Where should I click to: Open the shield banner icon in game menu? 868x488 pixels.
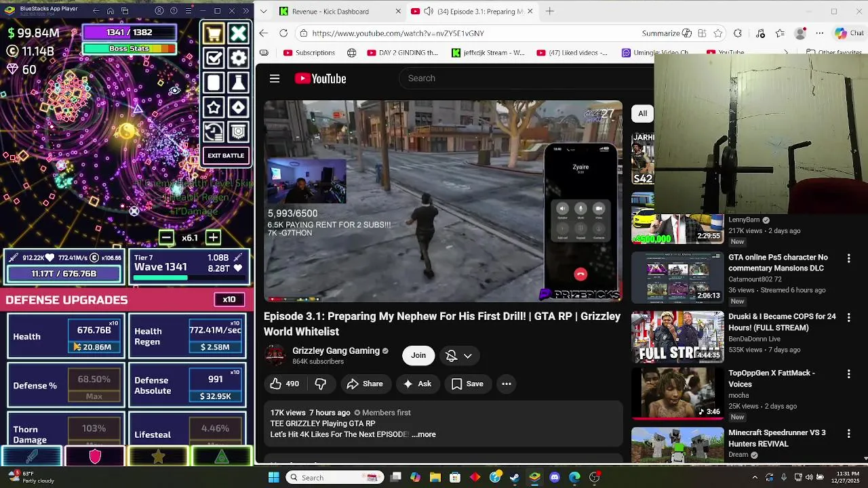pos(238,131)
